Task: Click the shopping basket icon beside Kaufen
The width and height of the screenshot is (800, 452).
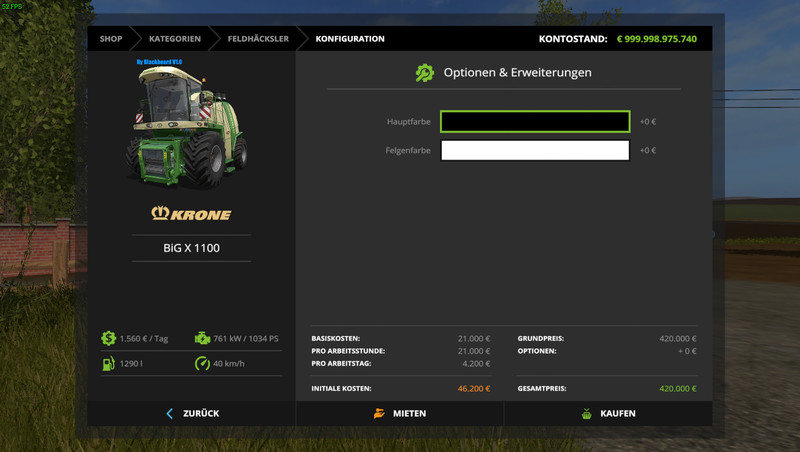Action: [x=587, y=413]
